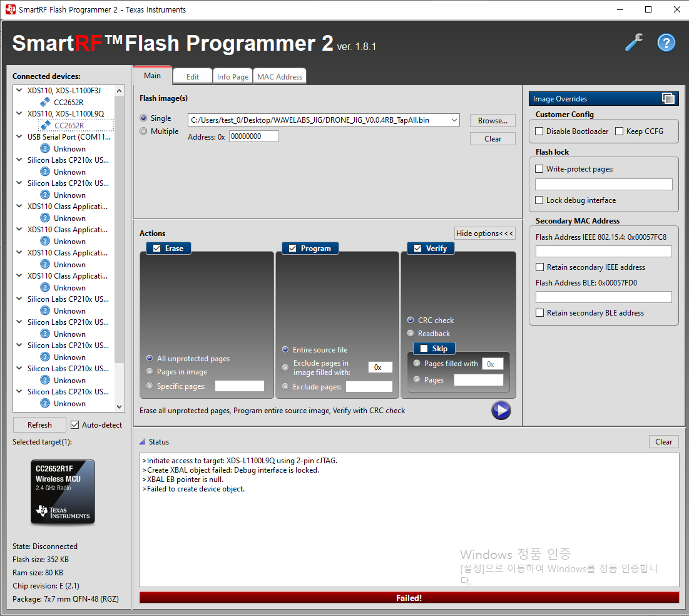
Task: Open settings with the wrench icon
Action: pyautogui.click(x=634, y=43)
